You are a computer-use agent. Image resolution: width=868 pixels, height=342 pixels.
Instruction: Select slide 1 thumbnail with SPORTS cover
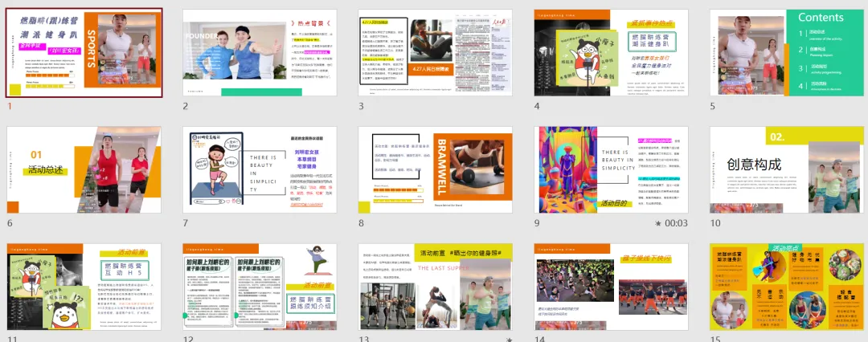[84, 52]
